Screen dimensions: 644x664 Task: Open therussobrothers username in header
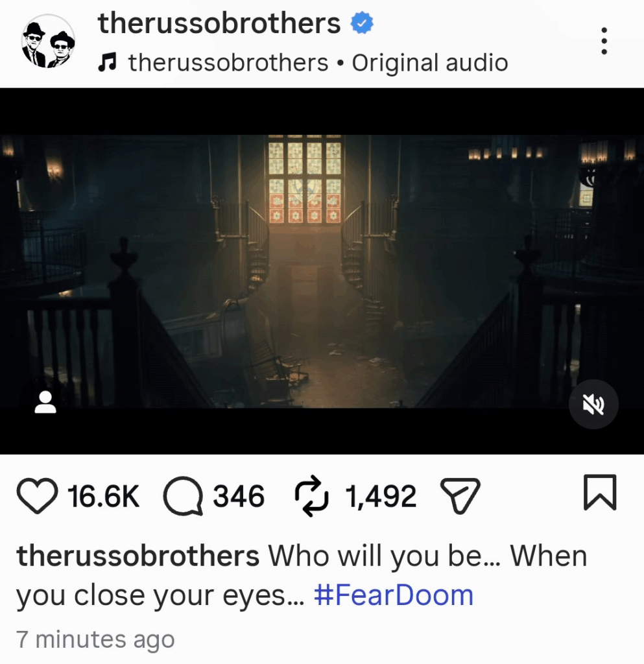(219, 23)
